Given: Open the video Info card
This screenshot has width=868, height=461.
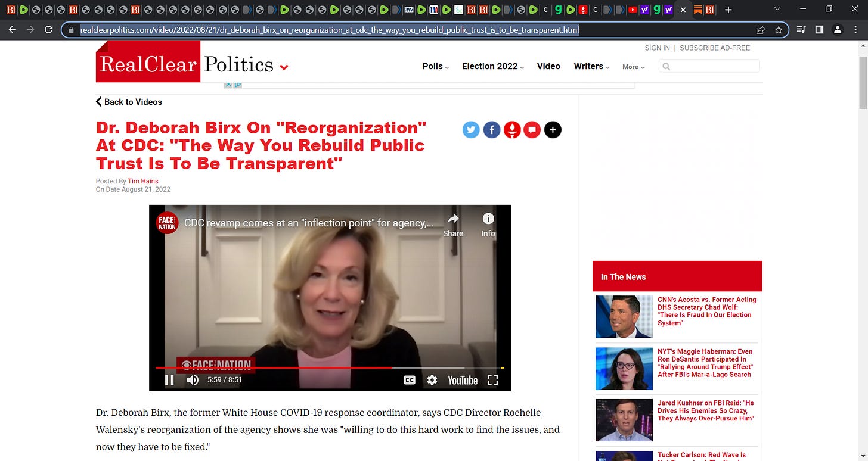Looking at the screenshot, I should pyautogui.click(x=488, y=225).
